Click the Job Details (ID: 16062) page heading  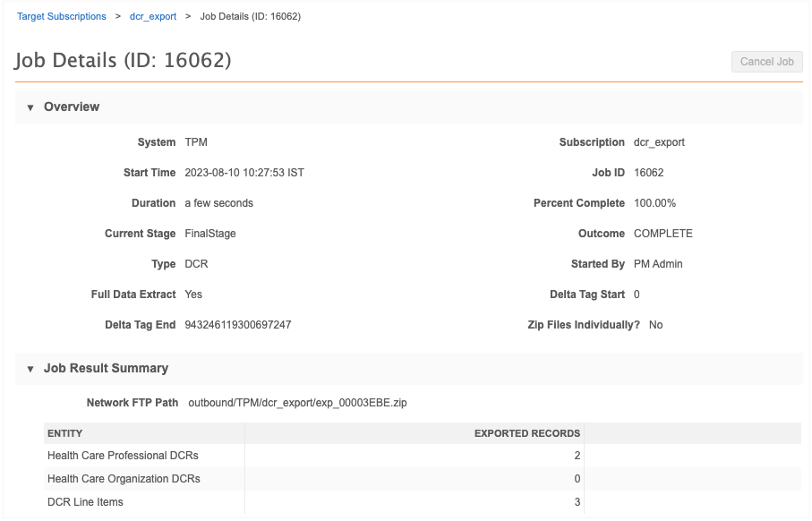124,61
